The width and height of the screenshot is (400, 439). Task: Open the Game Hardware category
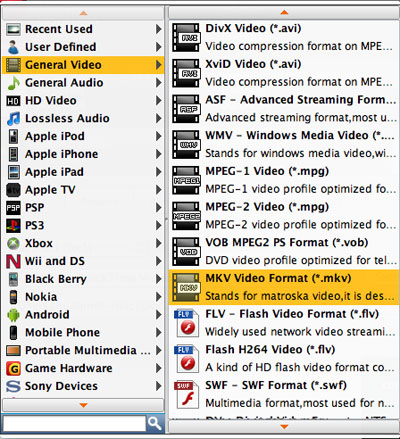[83, 368]
